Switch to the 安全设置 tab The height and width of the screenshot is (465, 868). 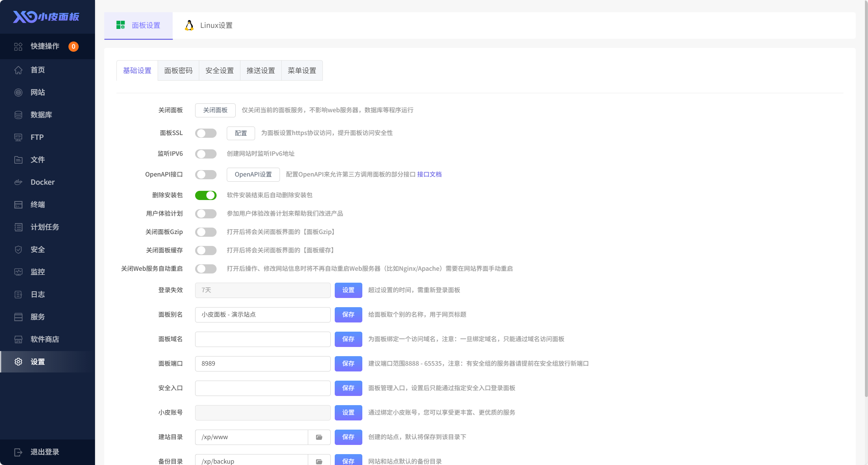point(220,70)
